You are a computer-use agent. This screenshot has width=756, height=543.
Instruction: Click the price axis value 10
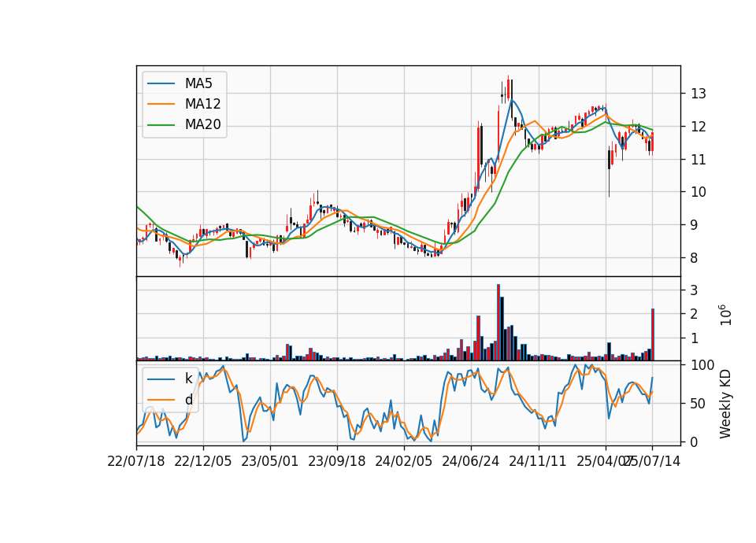click(699, 192)
